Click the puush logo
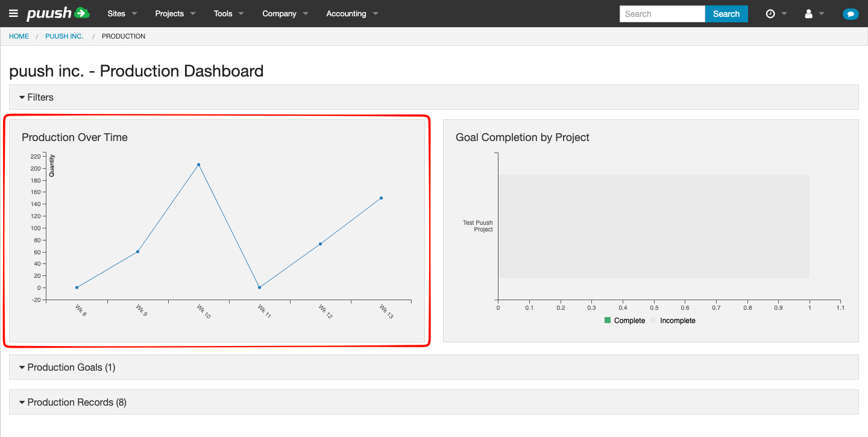 (58, 13)
